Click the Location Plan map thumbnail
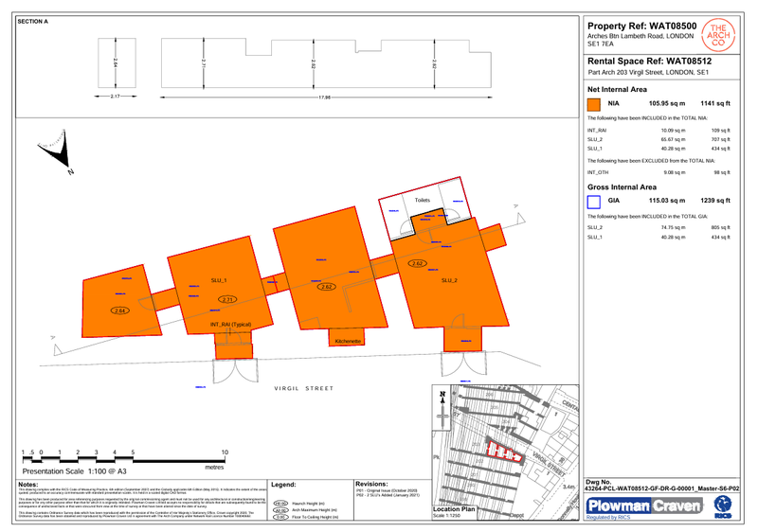 tap(503, 445)
